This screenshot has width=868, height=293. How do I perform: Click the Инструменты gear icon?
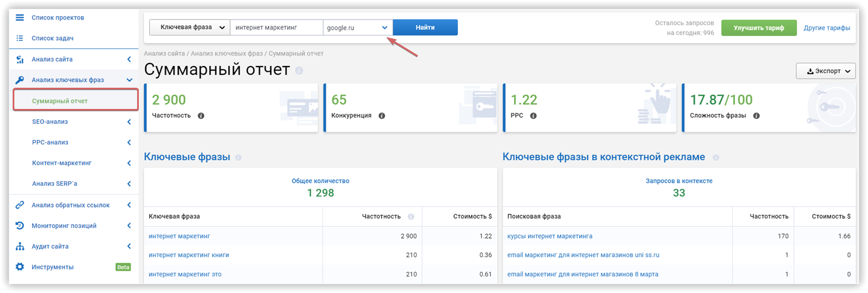[20, 267]
